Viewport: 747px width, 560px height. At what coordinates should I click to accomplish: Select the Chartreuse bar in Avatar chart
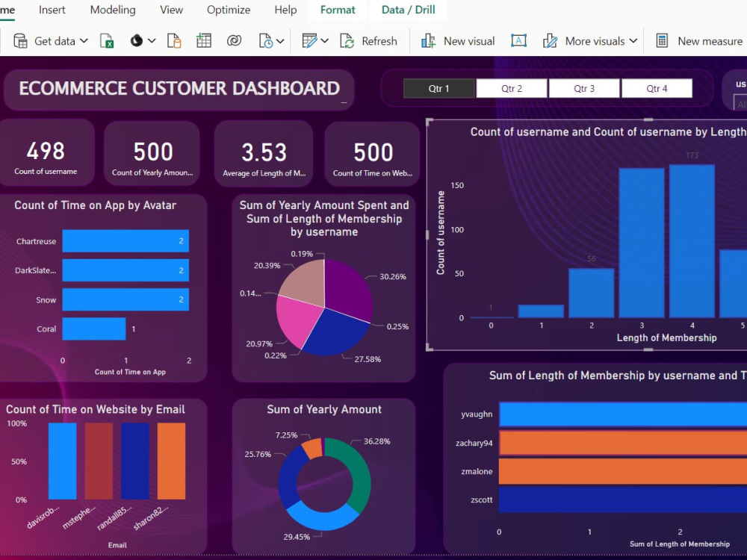[125, 241]
